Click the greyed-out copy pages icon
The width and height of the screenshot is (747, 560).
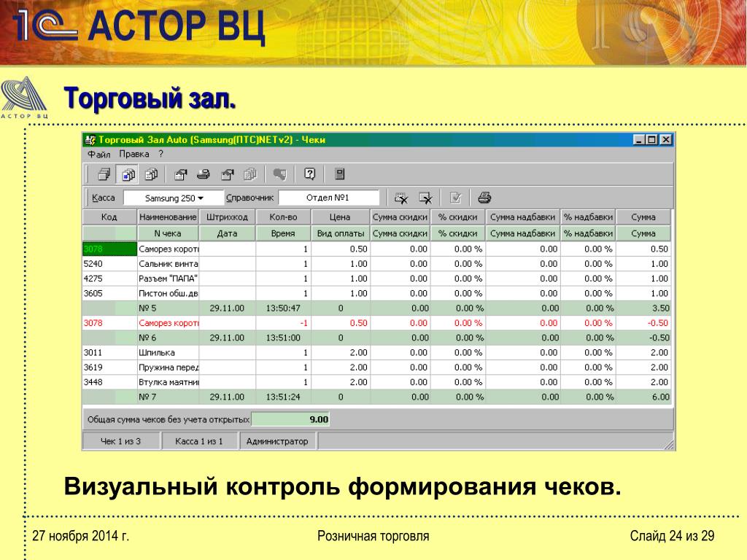coord(249,174)
